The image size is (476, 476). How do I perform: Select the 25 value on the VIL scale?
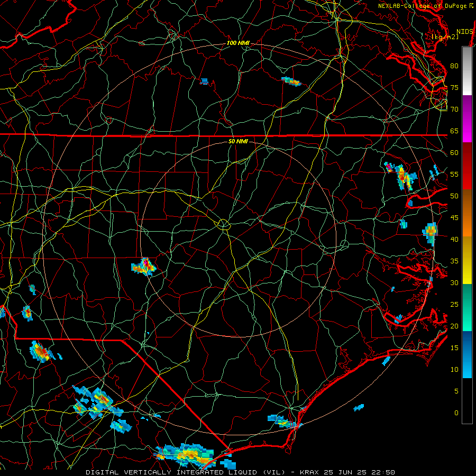click(x=454, y=305)
